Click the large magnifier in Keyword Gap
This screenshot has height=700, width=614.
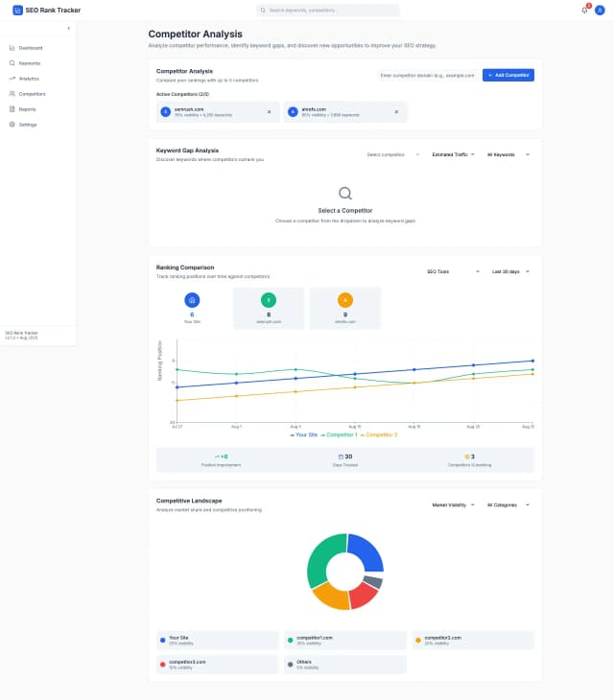tap(345, 194)
